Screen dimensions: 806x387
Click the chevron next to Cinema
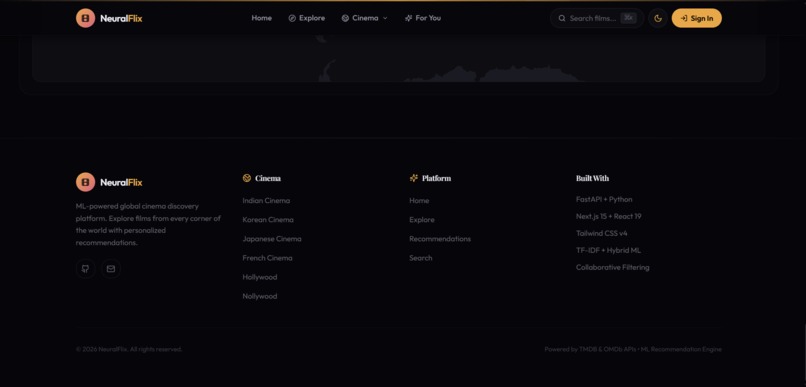(x=385, y=19)
